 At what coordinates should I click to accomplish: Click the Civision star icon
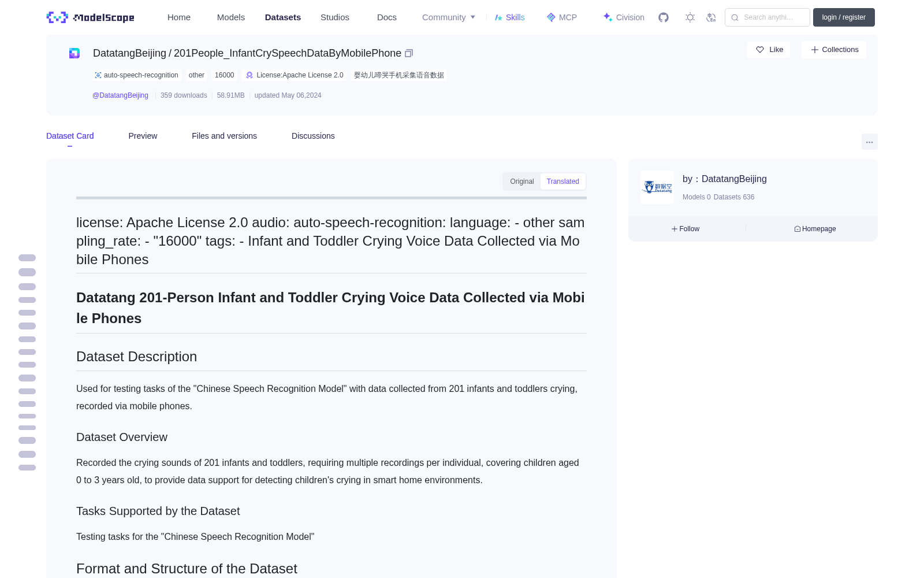pyautogui.click(x=608, y=17)
